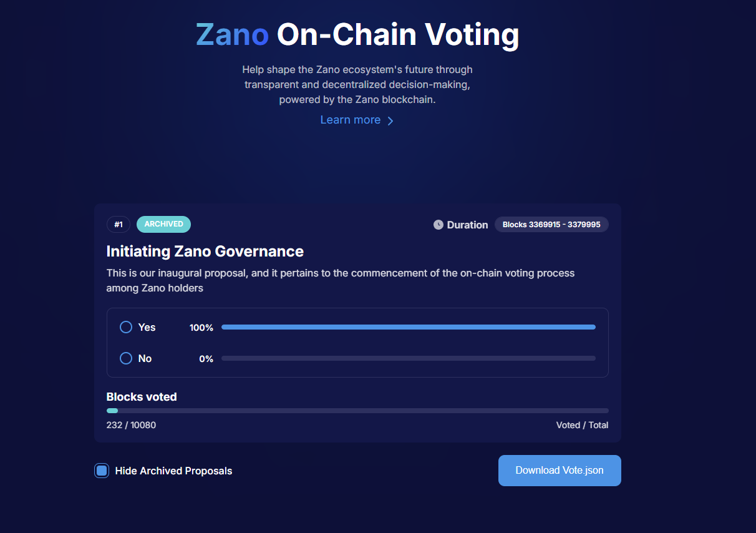This screenshot has height=533, width=756.
Task: Select the No voting option radio
Action: (x=126, y=358)
